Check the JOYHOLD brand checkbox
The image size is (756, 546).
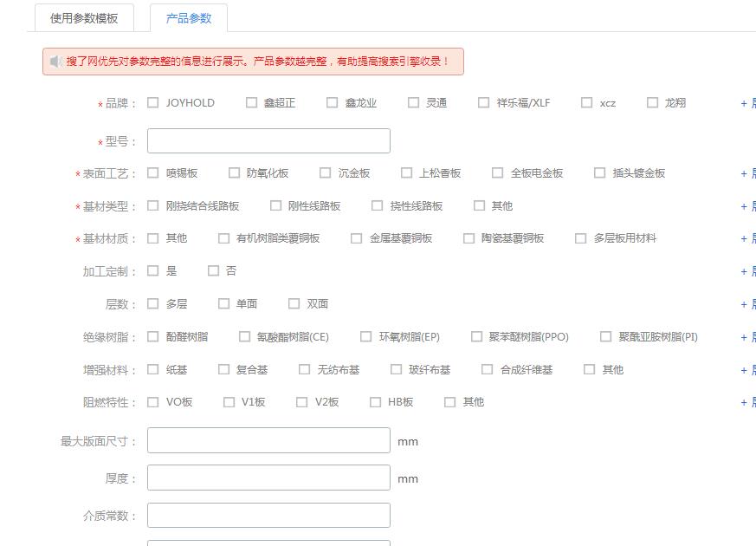pos(153,102)
